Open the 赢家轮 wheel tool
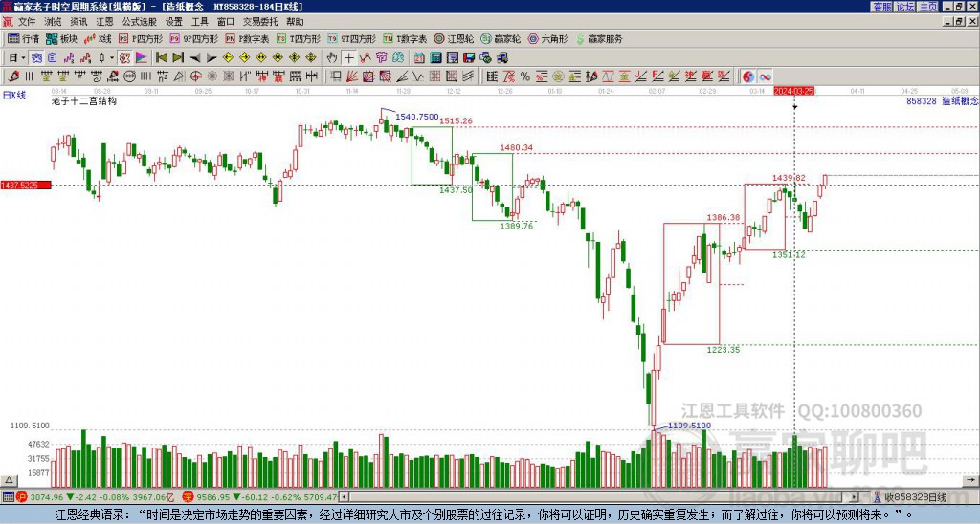Image resolution: width=980 pixels, height=524 pixels. click(501, 38)
